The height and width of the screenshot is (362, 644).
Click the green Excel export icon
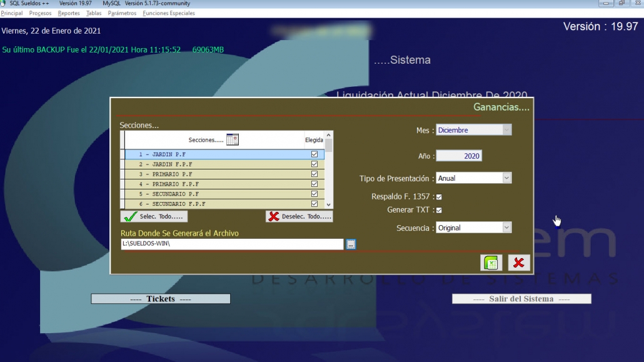tap(491, 263)
